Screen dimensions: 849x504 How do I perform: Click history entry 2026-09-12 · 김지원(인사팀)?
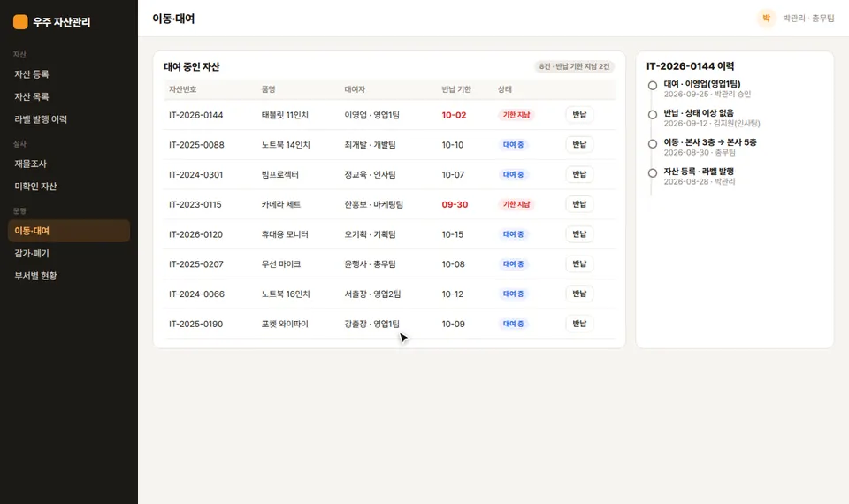tap(712, 124)
